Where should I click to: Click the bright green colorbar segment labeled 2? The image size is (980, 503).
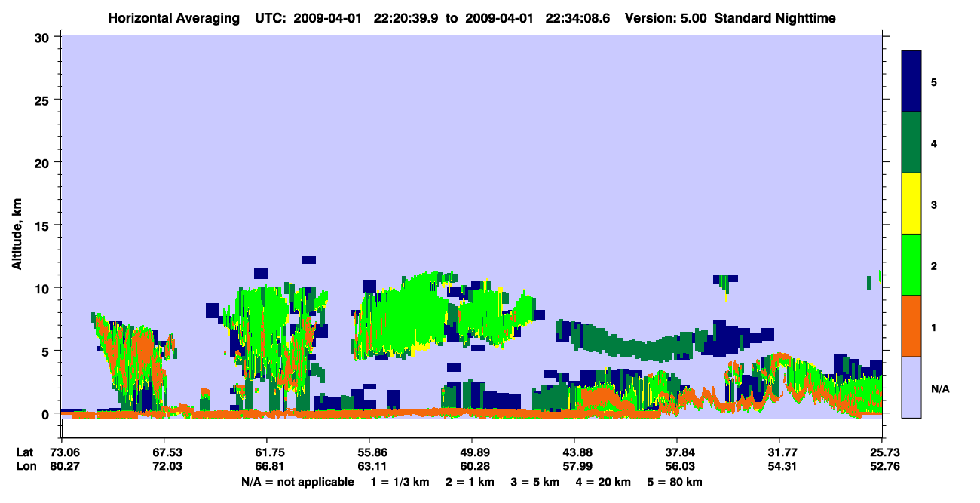(x=911, y=265)
